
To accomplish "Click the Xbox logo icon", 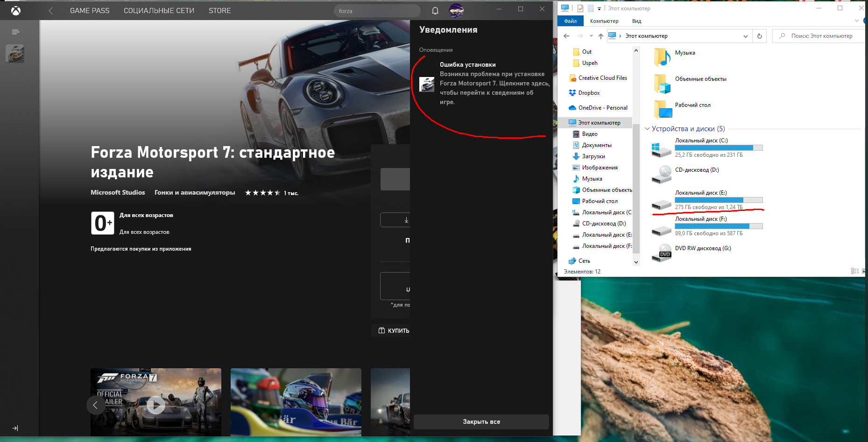I will [16, 10].
